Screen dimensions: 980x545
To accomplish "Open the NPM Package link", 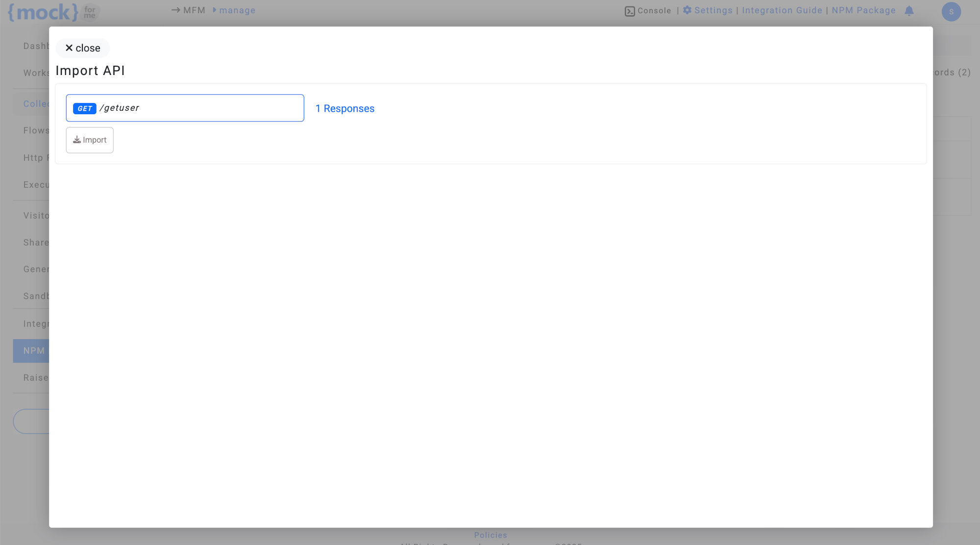I will tap(863, 10).
